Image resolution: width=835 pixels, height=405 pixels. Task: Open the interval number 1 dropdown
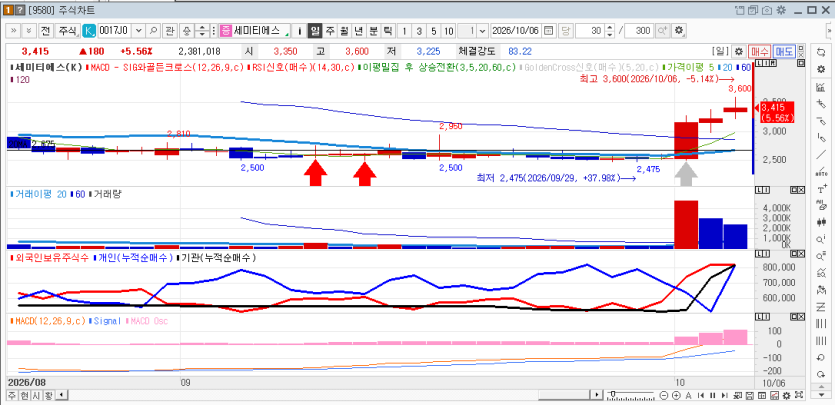pyautogui.click(x=482, y=31)
